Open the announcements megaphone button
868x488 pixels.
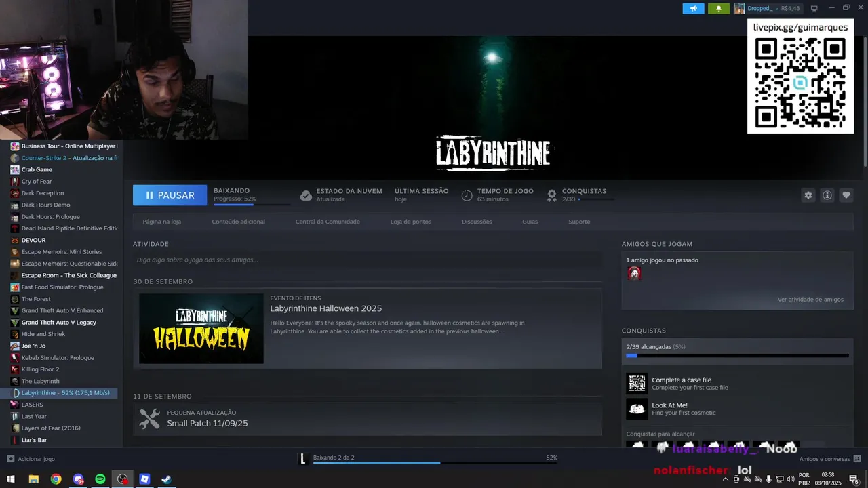coord(693,8)
